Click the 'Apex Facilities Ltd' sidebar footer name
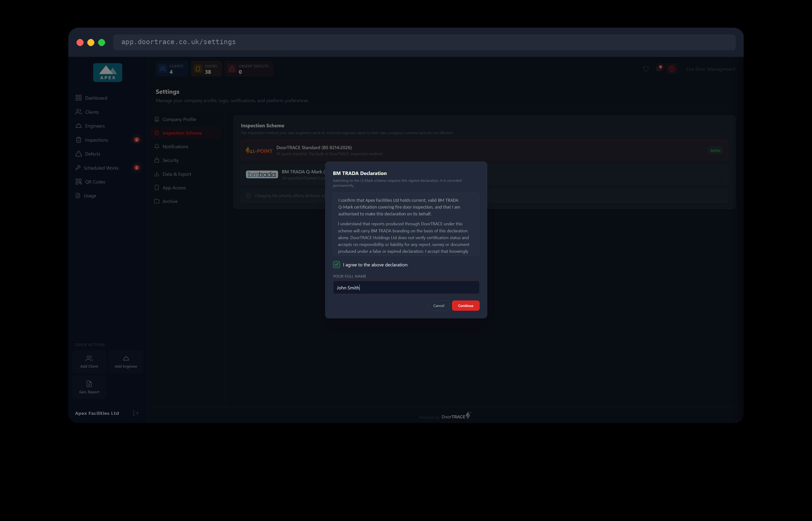The width and height of the screenshot is (812, 521). pos(97,413)
